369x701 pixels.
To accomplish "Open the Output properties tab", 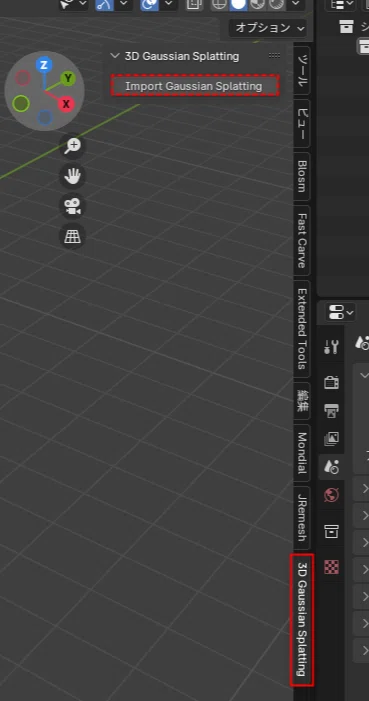I will (331, 410).
